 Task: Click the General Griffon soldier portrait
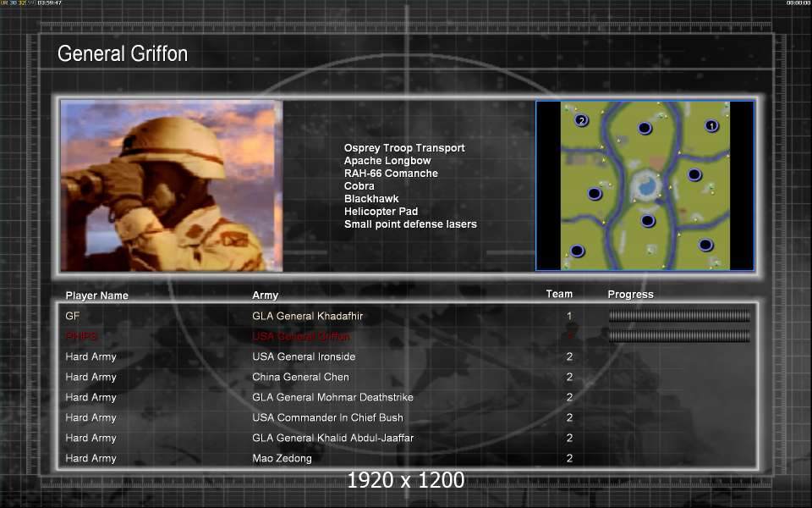coord(172,186)
